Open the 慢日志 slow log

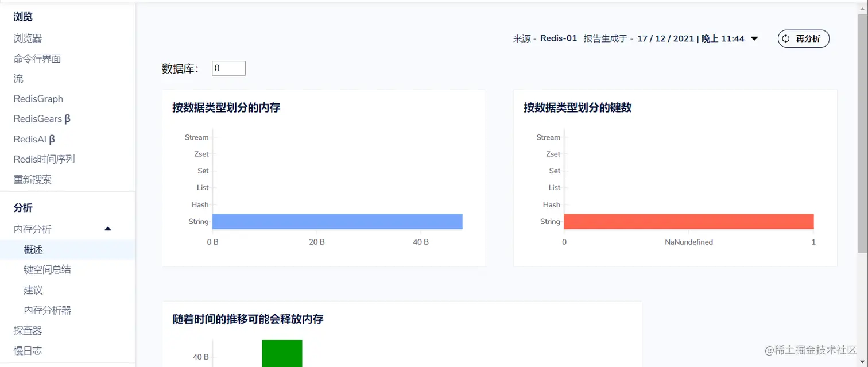point(28,350)
